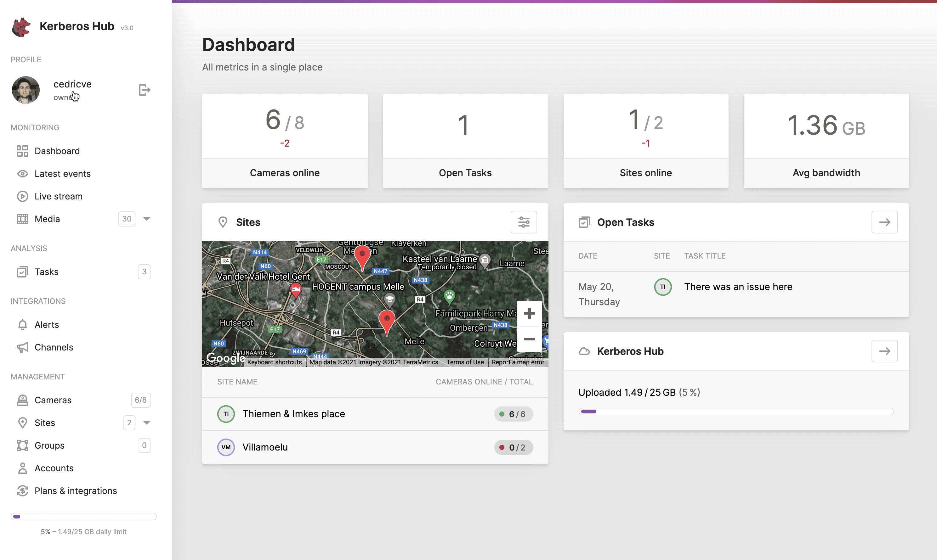Click the logout icon next to cedricve
The width and height of the screenshot is (937, 560).
tap(144, 90)
